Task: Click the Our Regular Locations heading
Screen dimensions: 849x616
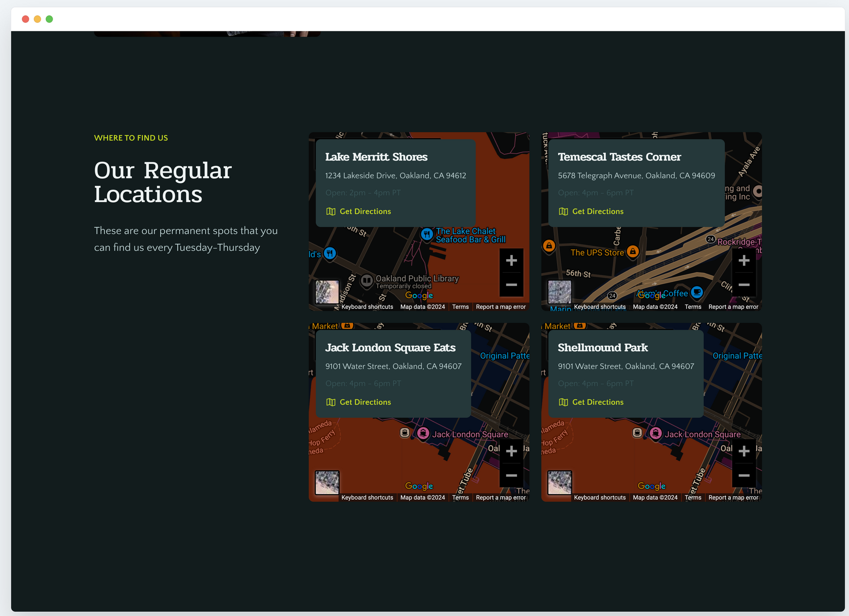Action: pos(163,182)
